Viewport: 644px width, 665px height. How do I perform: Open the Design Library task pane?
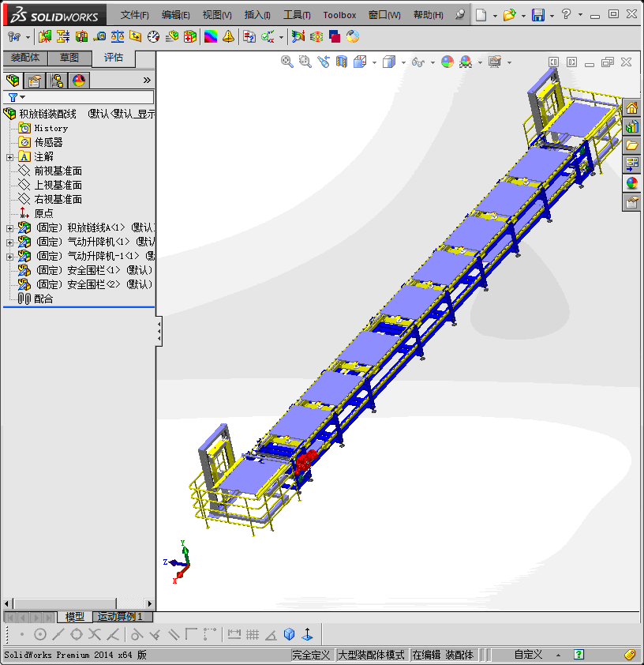[631, 126]
